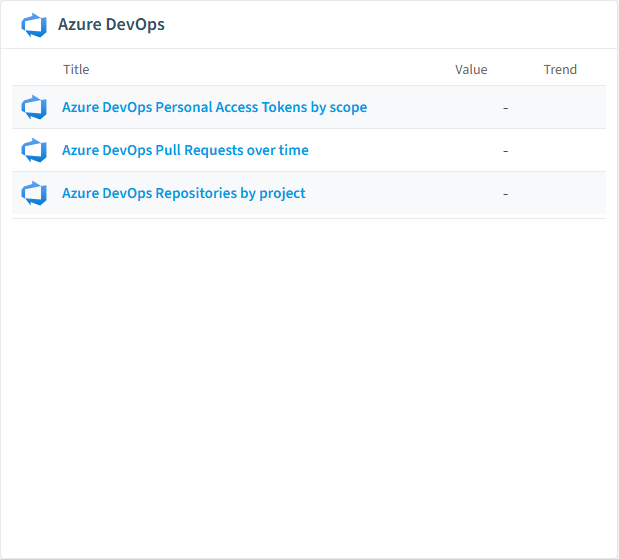Click the Azure DevOps logo in the header

(x=34, y=25)
